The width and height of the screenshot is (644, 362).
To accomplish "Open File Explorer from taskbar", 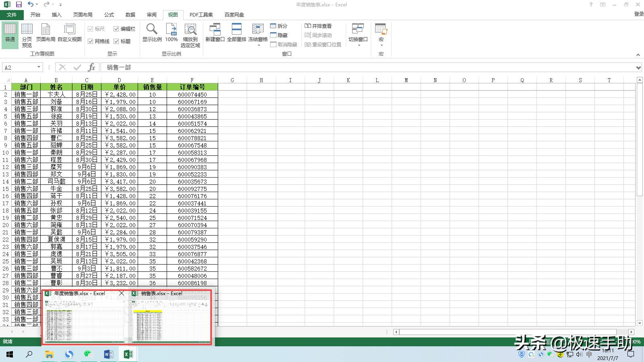I will point(49,354).
